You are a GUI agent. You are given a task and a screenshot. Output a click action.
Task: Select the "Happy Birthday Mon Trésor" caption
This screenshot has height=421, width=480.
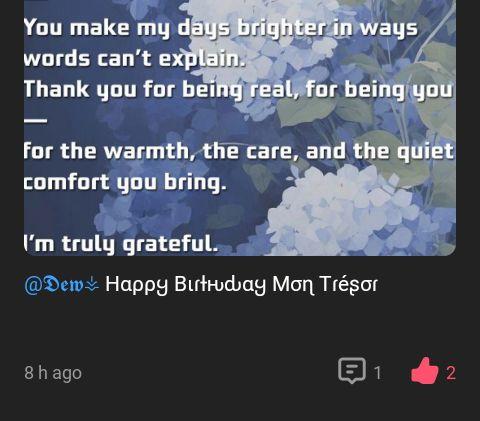pyautogui.click(x=241, y=285)
